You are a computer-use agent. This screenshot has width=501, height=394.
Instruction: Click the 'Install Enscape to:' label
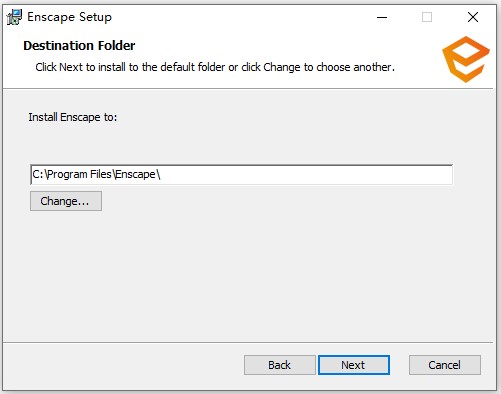pos(73,117)
